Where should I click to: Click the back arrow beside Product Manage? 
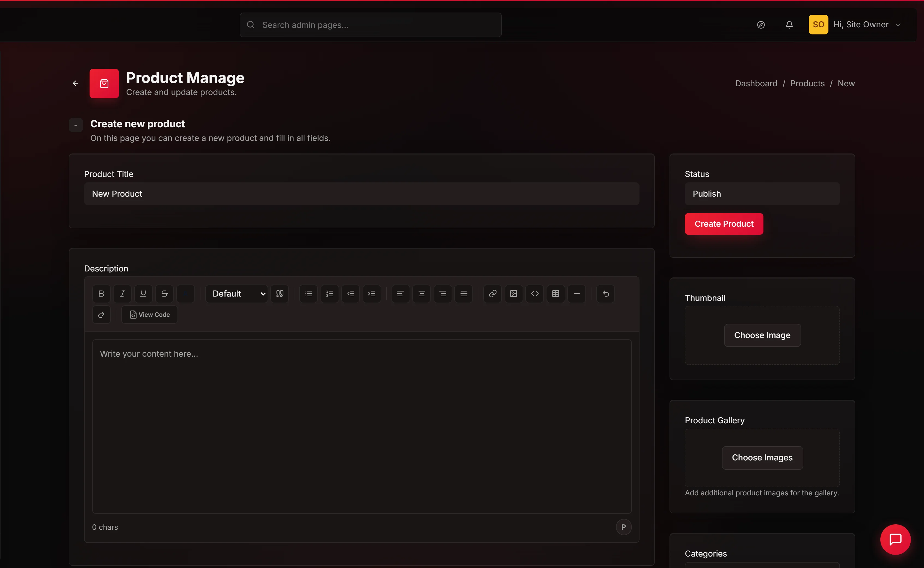75,83
